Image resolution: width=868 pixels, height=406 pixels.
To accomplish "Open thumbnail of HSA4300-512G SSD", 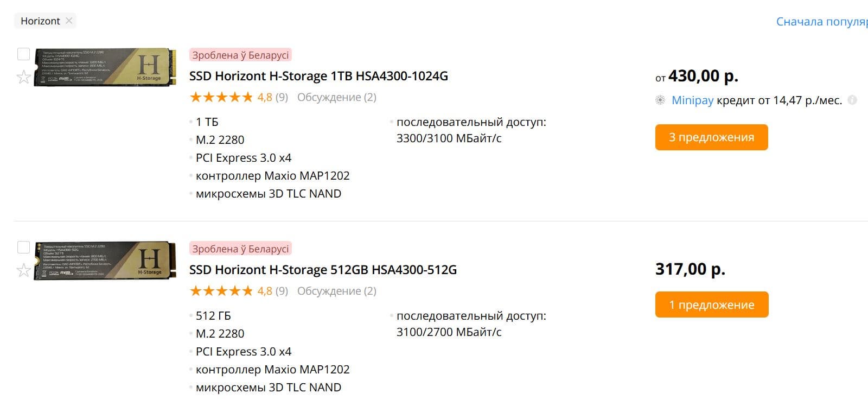I will pos(105,261).
